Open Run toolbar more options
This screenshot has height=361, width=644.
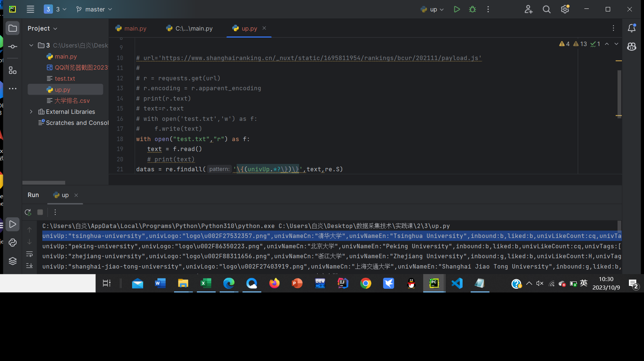click(x=55, y=212)
